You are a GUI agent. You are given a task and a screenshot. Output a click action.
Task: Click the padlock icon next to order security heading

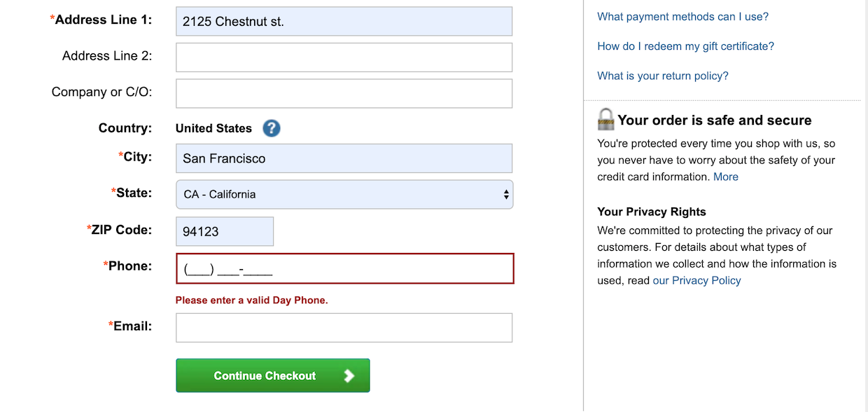[x=605, y=119]
